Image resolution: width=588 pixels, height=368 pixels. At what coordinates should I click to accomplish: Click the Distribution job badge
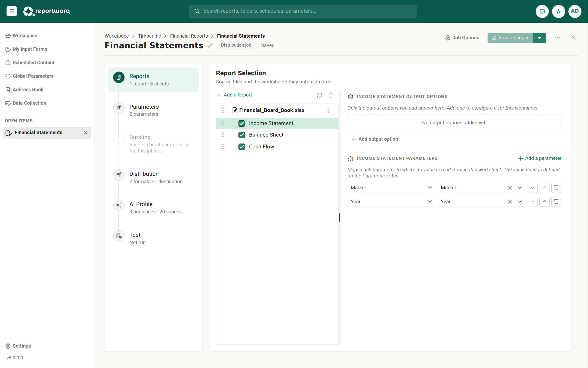coord(236,45)
